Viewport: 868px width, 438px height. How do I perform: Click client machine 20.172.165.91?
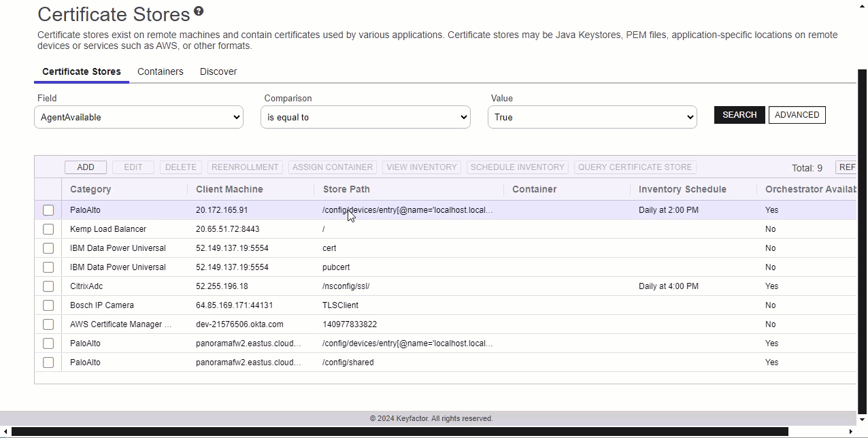tap(222, 210)
